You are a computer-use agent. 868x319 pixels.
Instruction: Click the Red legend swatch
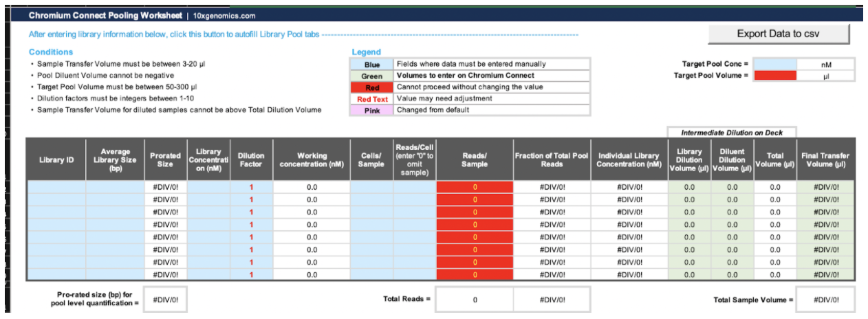click(x=372, y=87)
